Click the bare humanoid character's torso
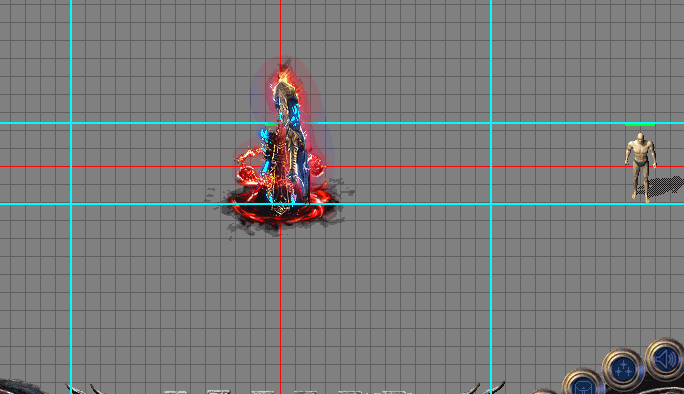Screen dimensions: 684x394 point(640,155)
